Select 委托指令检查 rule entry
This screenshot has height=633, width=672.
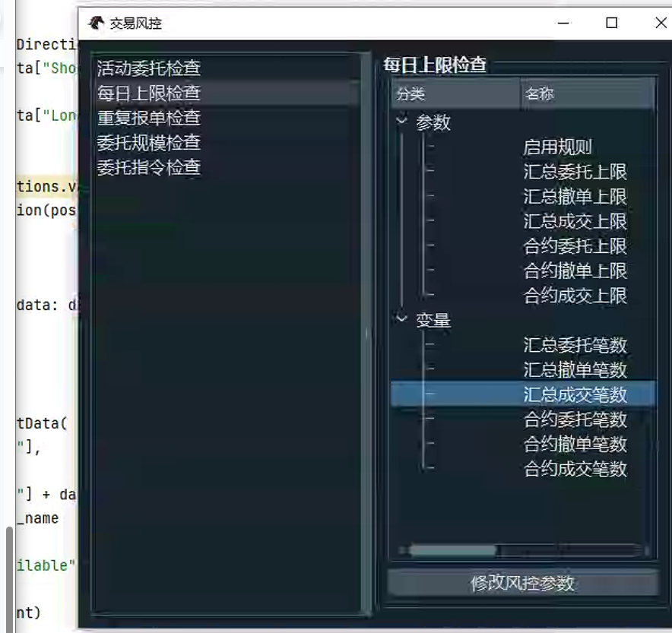coord(149,167)
